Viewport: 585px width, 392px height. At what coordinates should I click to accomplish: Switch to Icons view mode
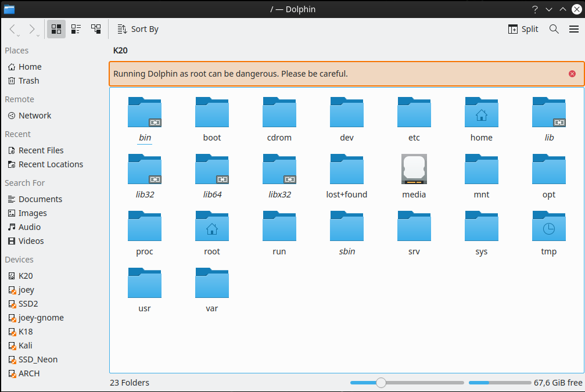[x=56, y=29]
